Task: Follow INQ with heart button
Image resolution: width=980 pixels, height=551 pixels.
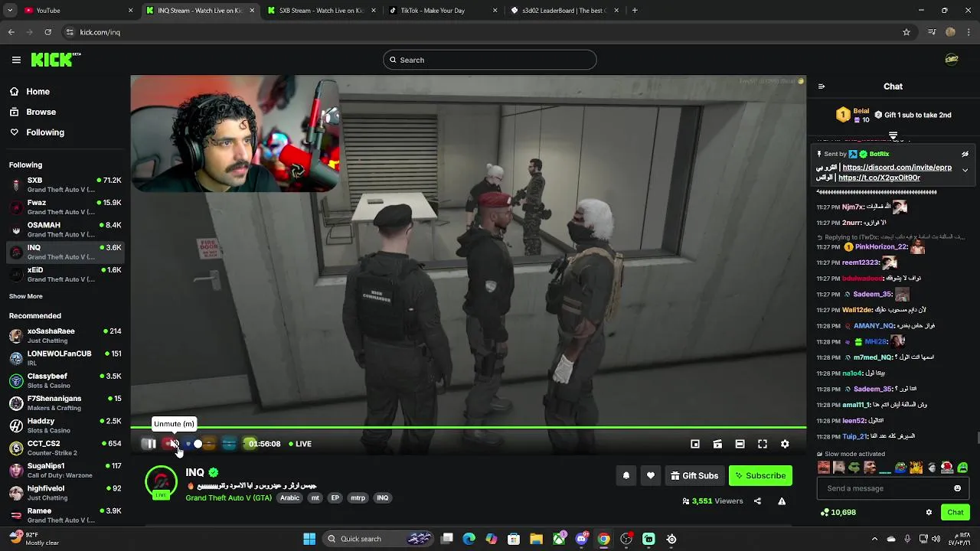Action: [651, 475]
